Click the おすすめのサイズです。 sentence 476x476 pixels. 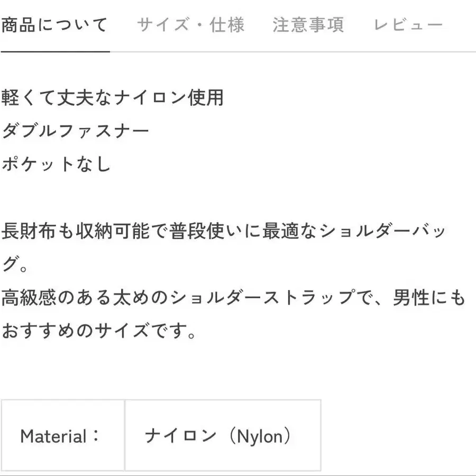[99, 332]
